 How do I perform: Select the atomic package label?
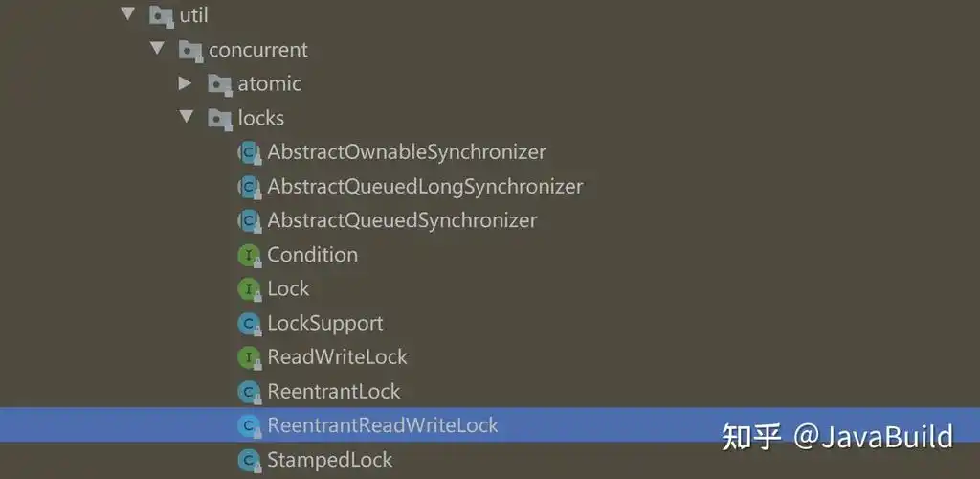[269, 84]
